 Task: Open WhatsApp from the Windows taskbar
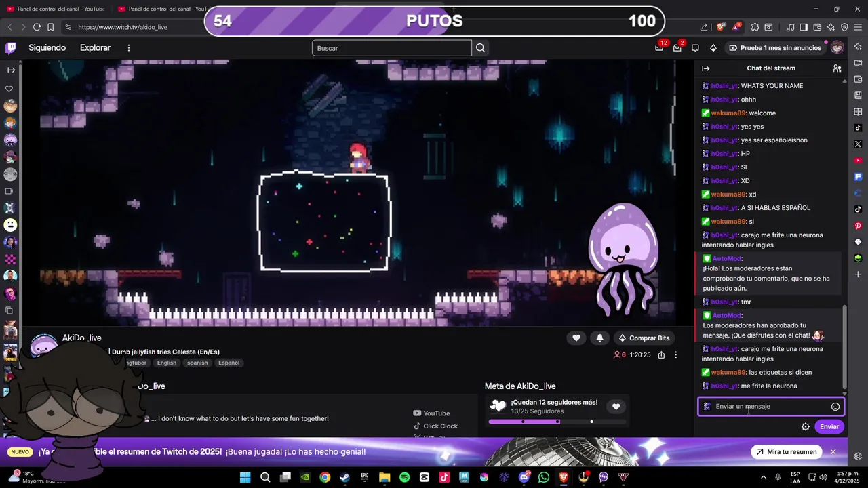pos(544,477)
